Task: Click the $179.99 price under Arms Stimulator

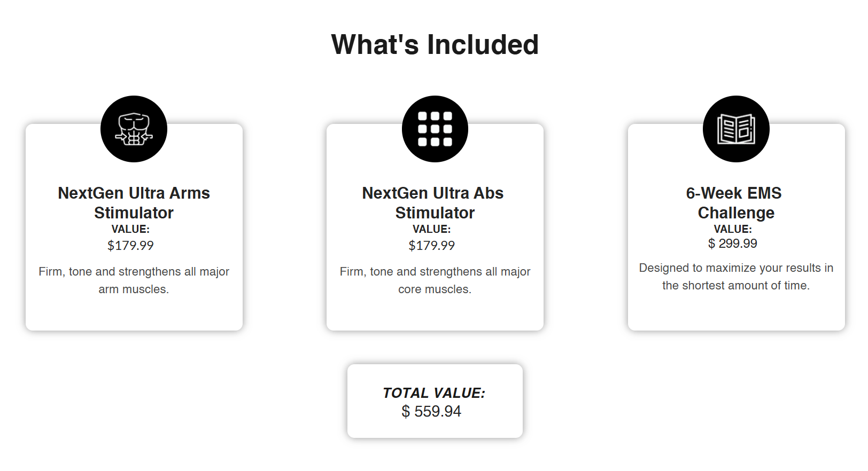Action: (130, 246)
